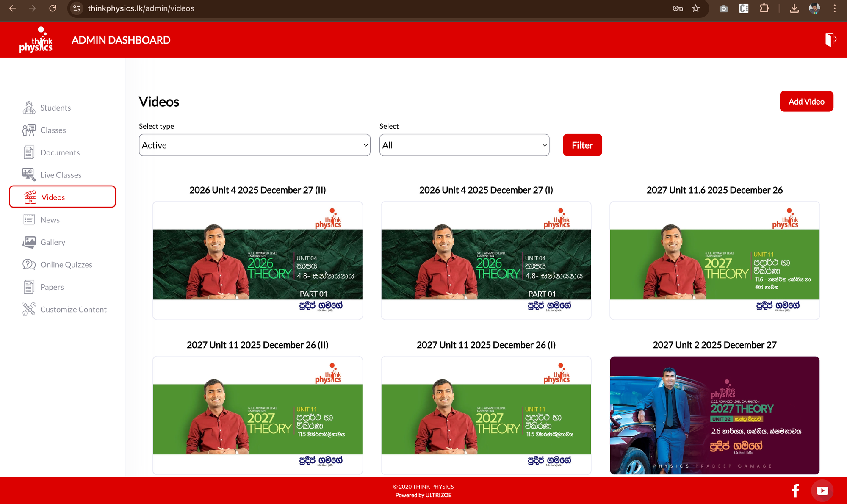This screenshot has width=847, height=504.
Task: Bookmark page with the star icon
Action: [696, 8]
